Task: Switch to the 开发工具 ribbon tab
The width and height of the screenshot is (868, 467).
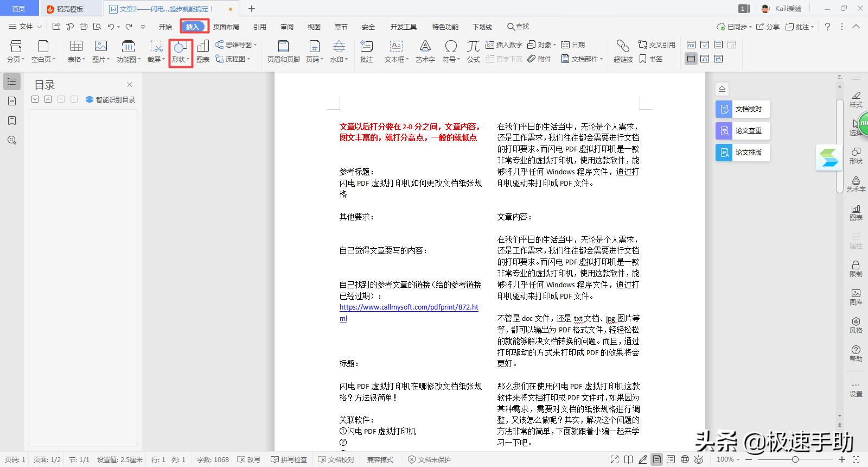Action: [404, 27]
